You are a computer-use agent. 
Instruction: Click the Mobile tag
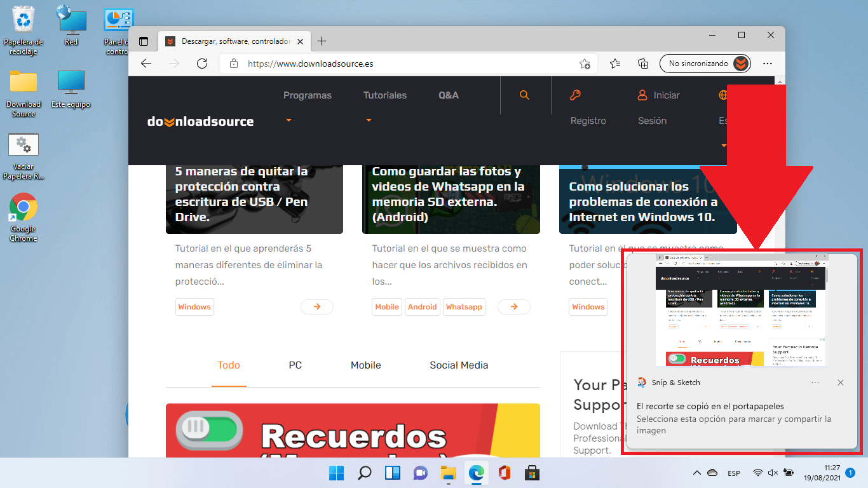click(387, 307)
